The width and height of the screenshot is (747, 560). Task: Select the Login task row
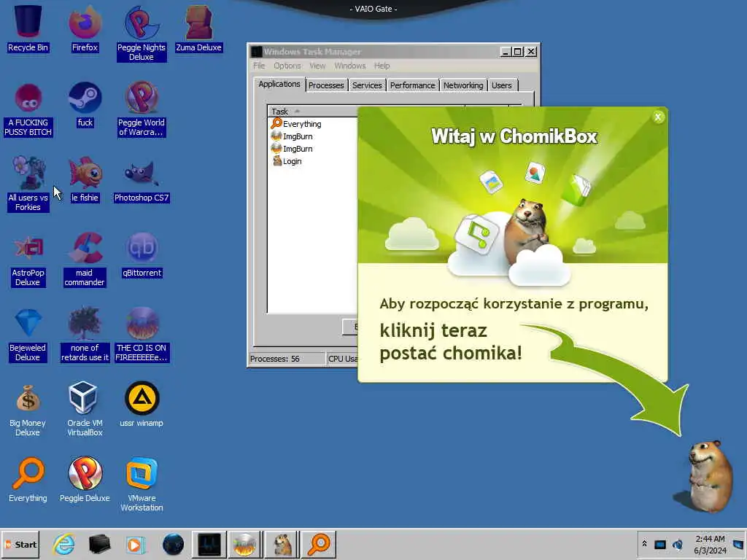(312, 161)
